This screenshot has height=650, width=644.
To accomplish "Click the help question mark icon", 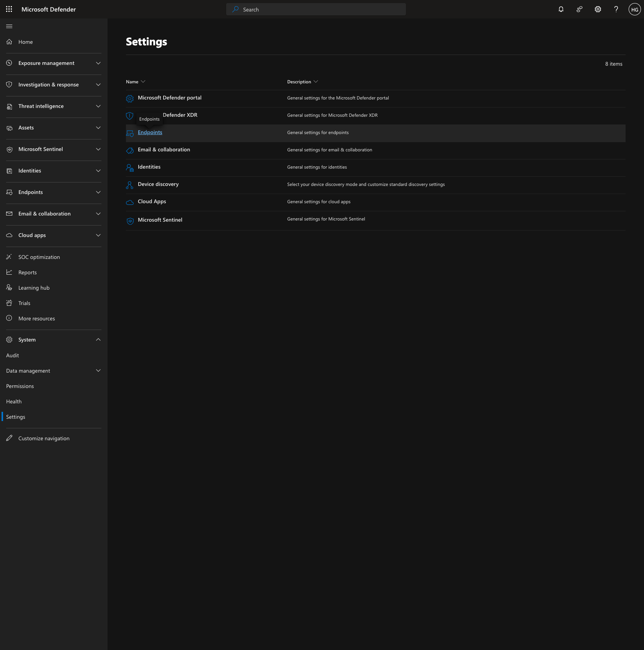I will pyautogui.click(x=616, y=9).
